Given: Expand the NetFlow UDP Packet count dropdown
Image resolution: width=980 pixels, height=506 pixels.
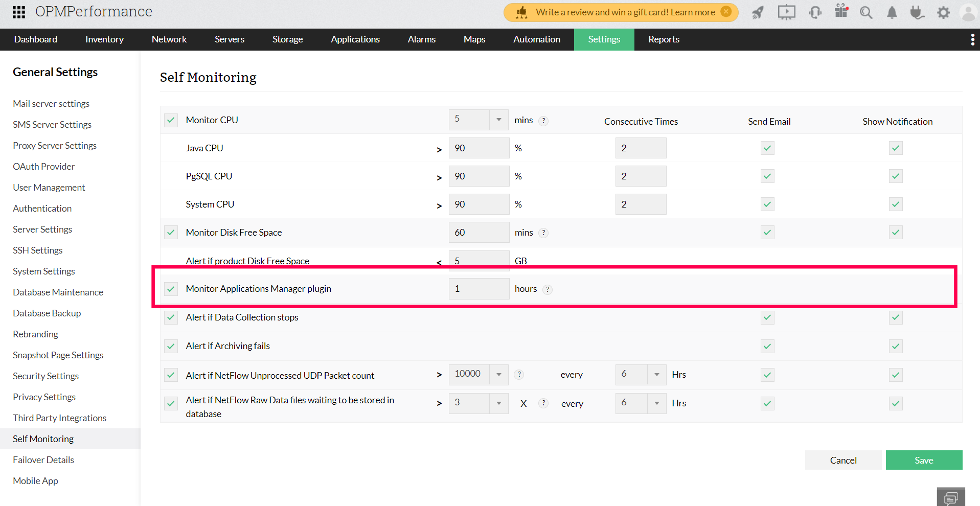Looking at the screenshot, I should pyautogui.click(x=498, y=374).
